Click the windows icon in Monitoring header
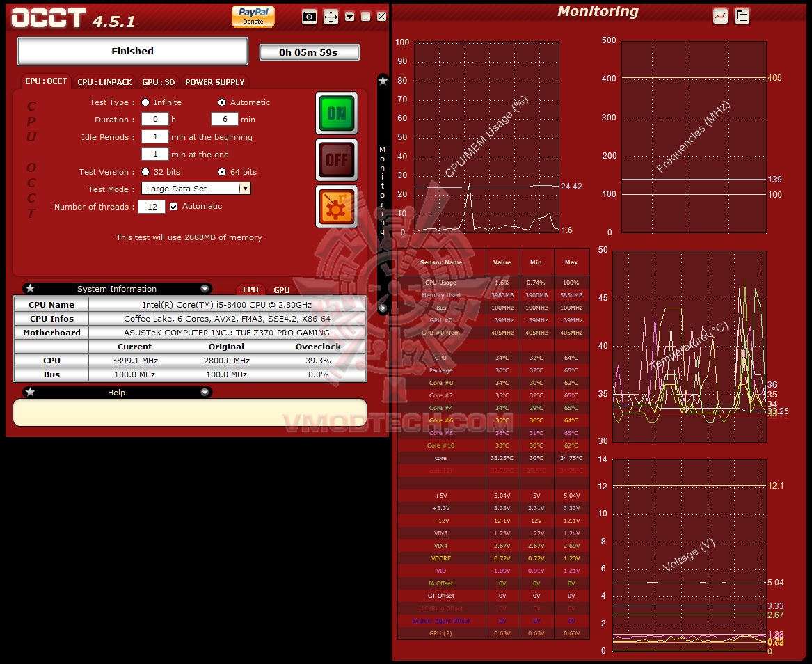Screen dimensions: 812x664 tap(742, 16)
